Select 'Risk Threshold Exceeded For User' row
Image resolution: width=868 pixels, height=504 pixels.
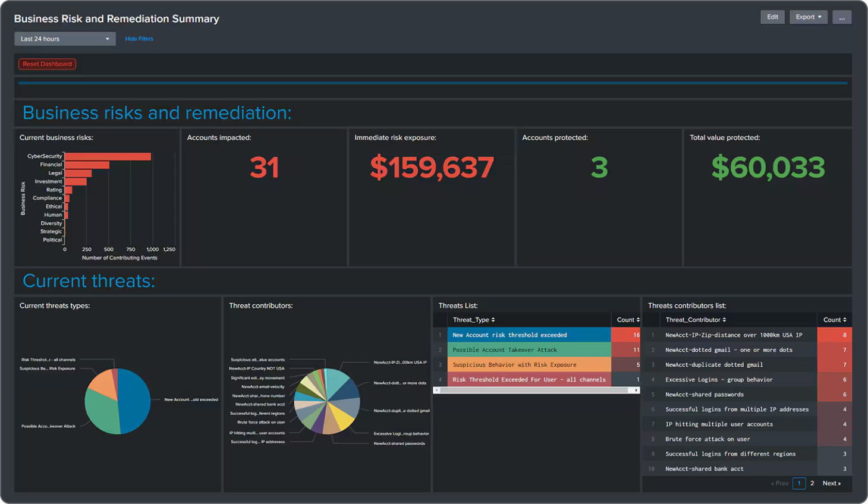click(x=537, y=380)
